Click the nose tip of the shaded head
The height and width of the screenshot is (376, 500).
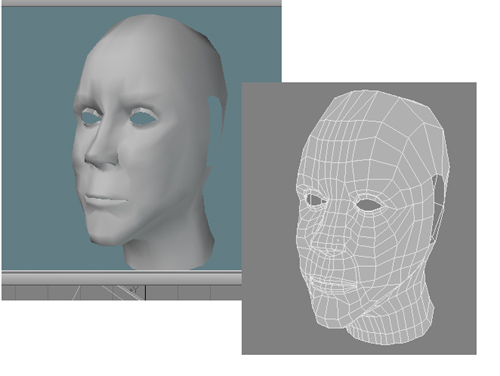coord(101,160)
